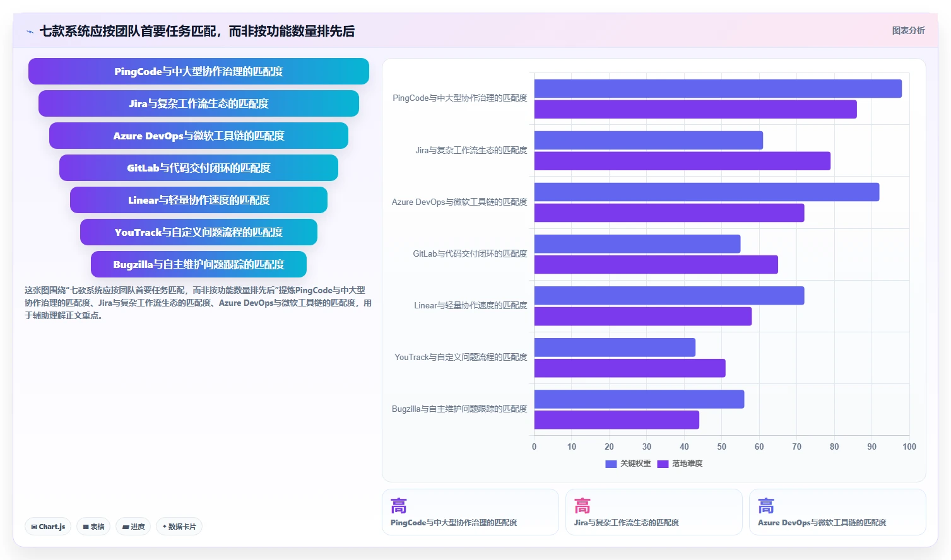The width and height of the screenshot is (951, 560).
Task: Click the Azure DevOps 落地难度 bar
Action: click(x=669, y=213)
